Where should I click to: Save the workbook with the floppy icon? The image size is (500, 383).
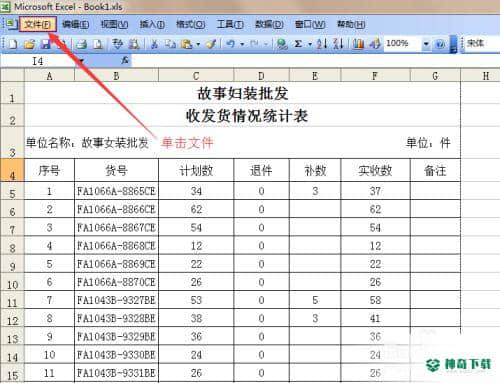45,44
